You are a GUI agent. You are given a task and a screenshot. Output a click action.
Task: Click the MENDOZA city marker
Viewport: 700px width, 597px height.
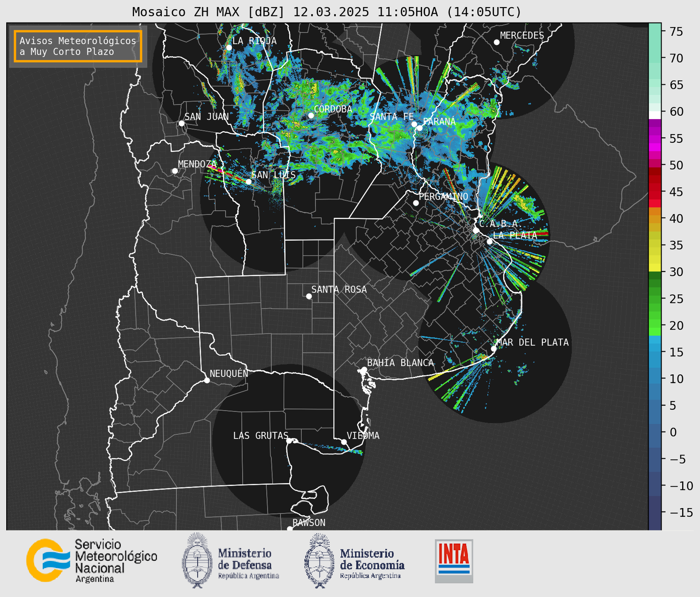[x=175, y=171]
